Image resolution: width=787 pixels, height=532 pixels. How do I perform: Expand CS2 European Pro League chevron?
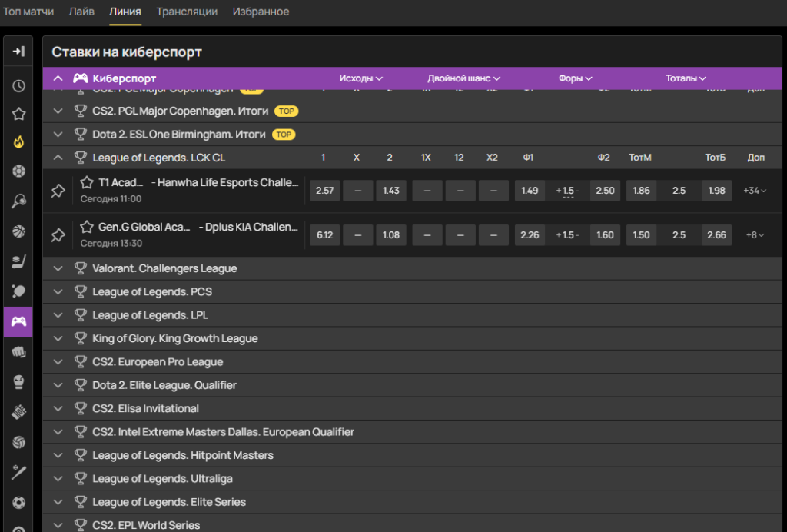click(x=58, y=362)
